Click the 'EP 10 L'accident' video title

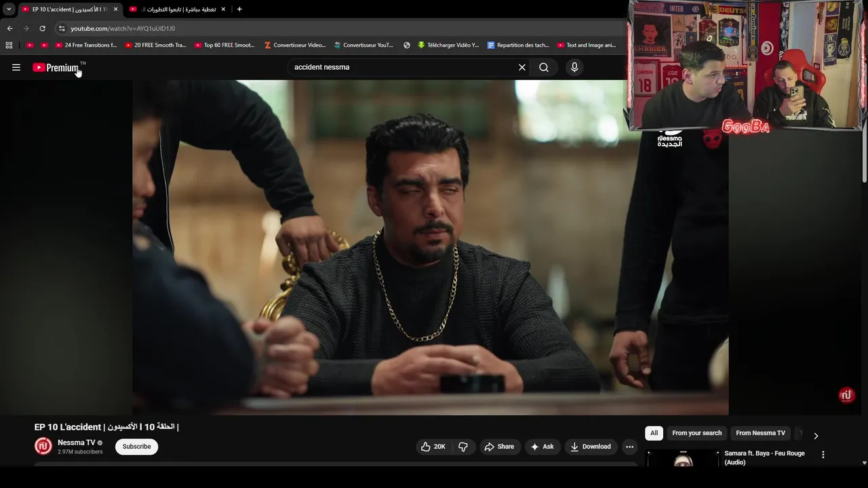point(106,427)
